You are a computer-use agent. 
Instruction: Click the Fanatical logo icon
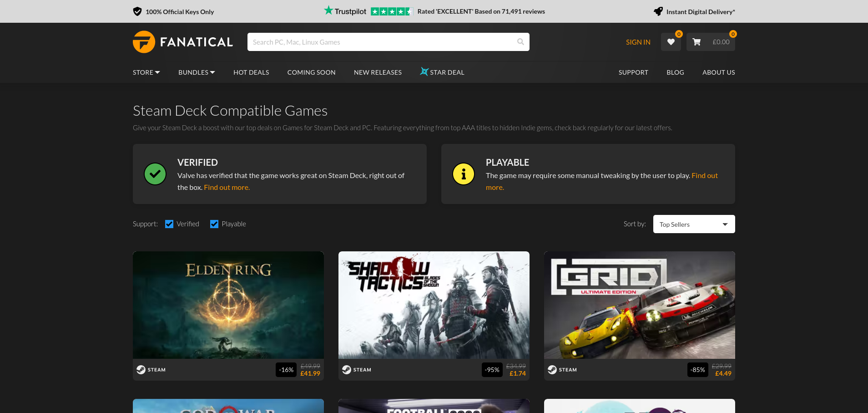(x=144, y=42)
